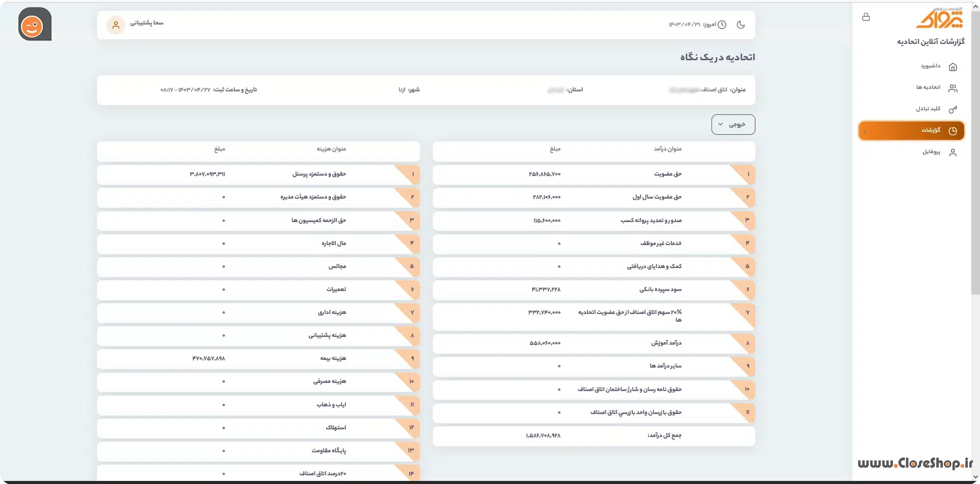
Task: Select income row خدمات غیر موظف
Action: point(594,244)
